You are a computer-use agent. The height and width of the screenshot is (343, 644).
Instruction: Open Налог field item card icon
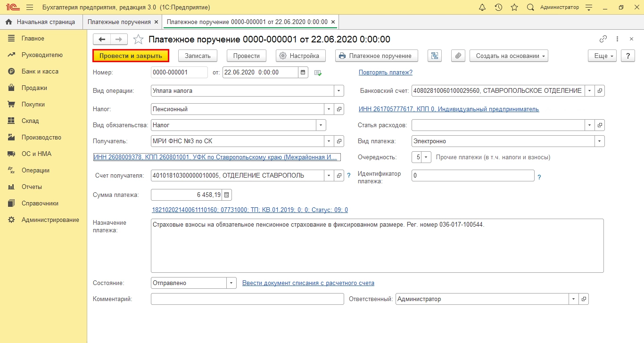point(339,109)
